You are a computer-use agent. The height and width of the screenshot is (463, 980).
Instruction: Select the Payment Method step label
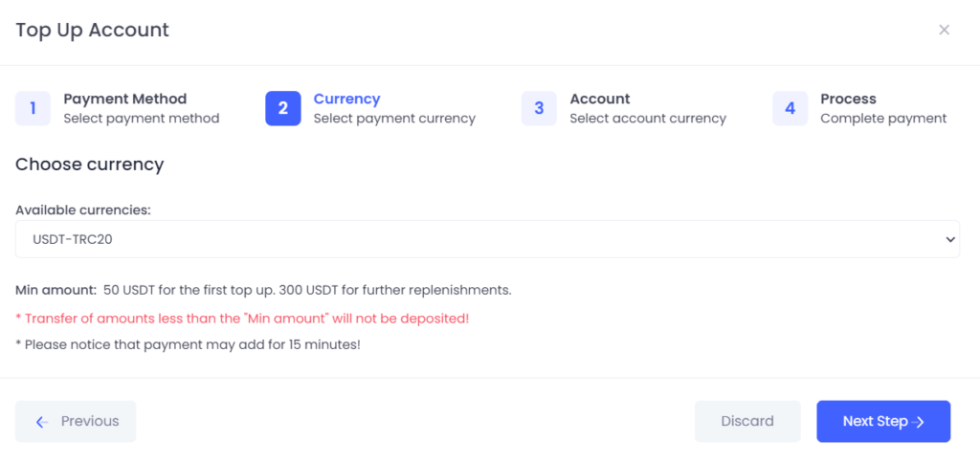tap(125, 99)
